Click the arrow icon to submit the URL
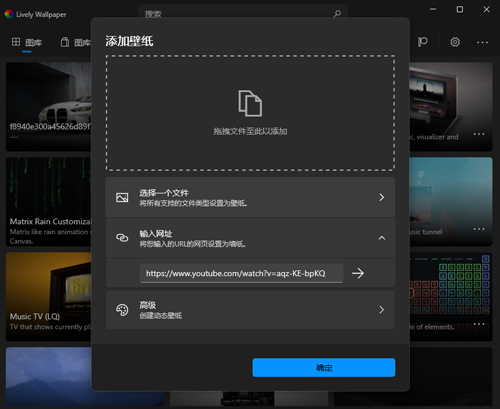The width and height of the screenshot is (500, 409). coord(358,274)
